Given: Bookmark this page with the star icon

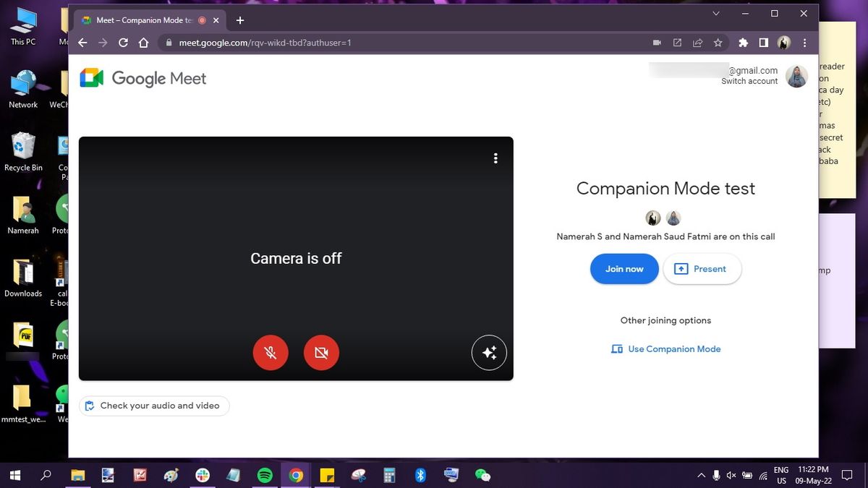Looking at the screenshot, I should [718, 43].
